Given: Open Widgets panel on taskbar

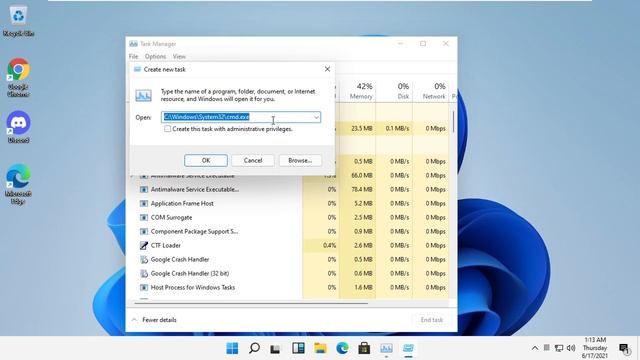Looking at the screenshot, I should [298, 348].
